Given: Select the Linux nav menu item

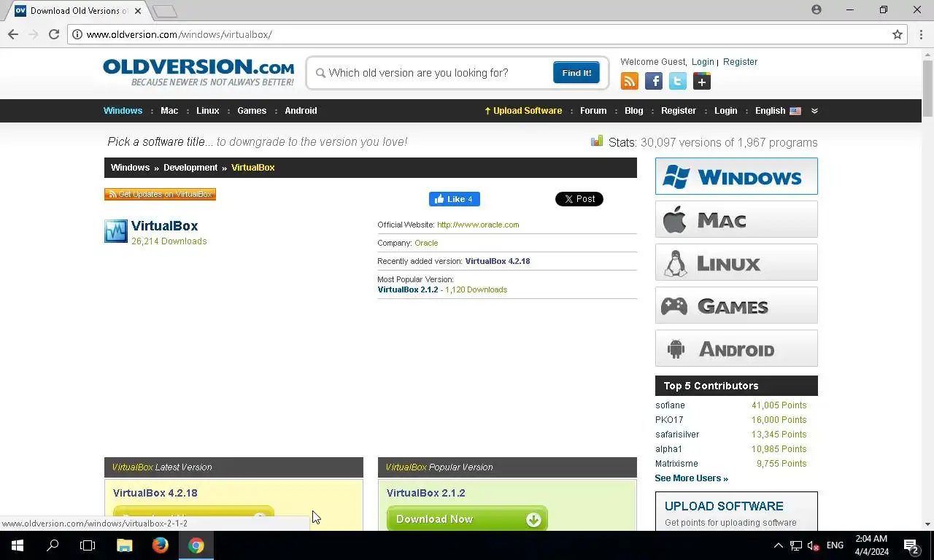Looking at the screenshot, I should pyautogui.click(x=208, y=111).
